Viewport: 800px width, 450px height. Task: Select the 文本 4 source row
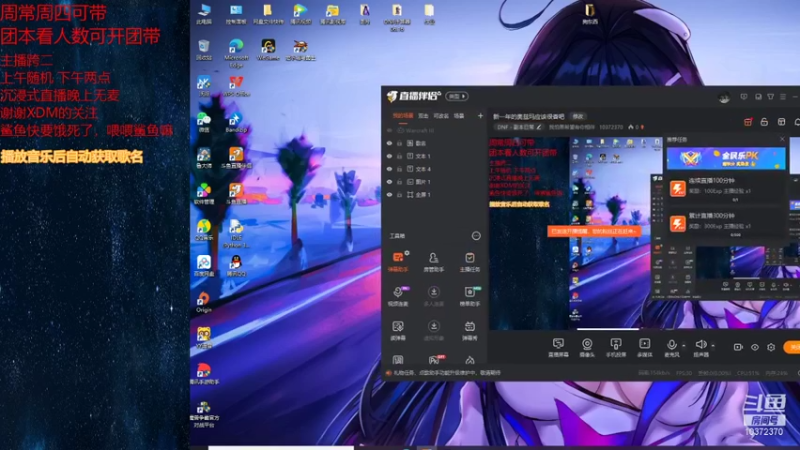pyautogui.click(x=434, y=169)
